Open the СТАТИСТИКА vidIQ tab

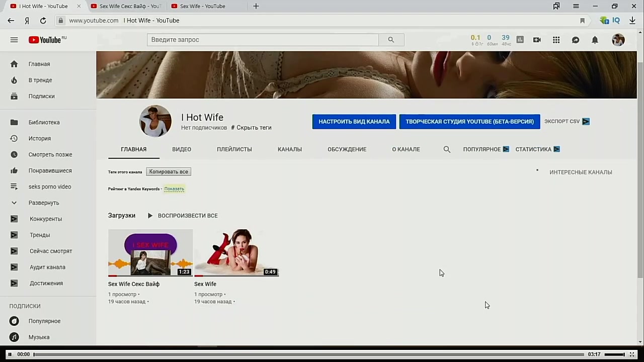point(537,149)
